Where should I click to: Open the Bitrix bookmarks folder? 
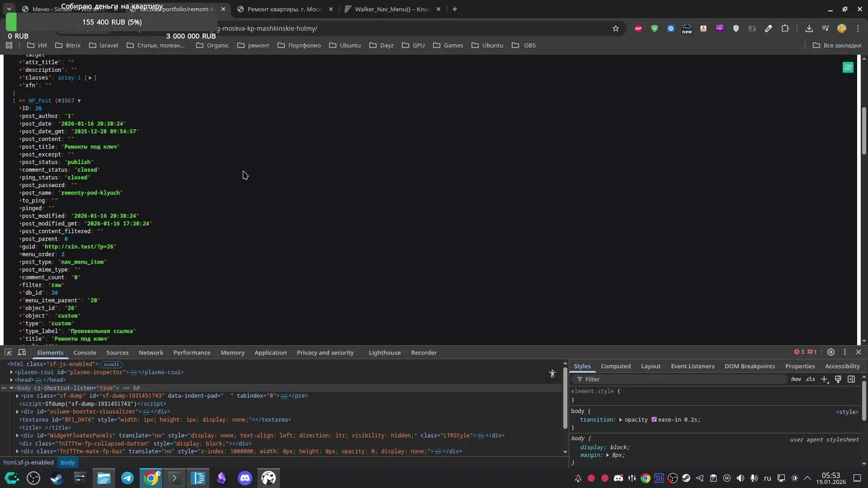(x=68, y=45)
